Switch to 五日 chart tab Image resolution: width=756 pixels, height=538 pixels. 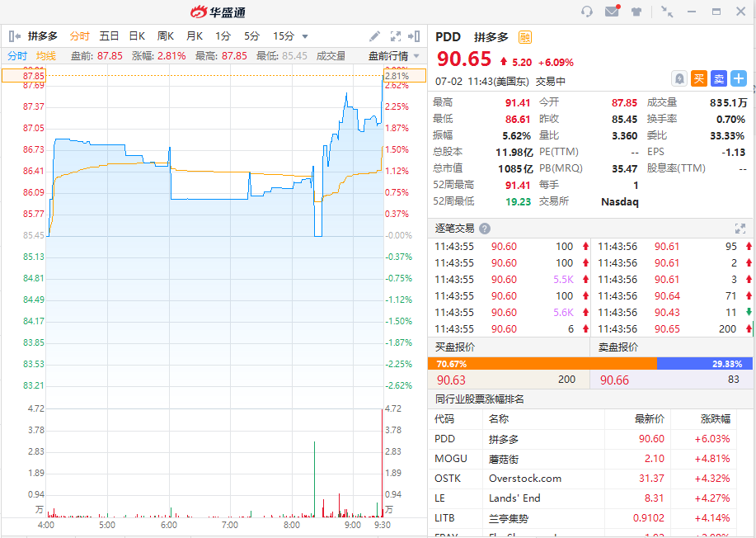pos(109,36)
